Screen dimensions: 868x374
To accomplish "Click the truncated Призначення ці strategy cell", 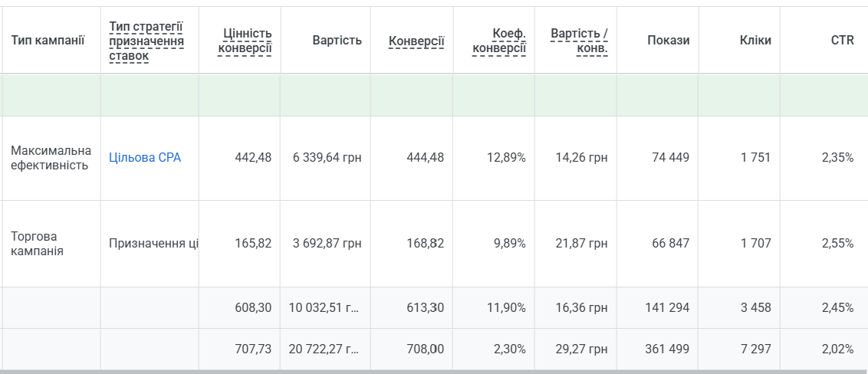I will pyautogui.click(x=153, y=244).
